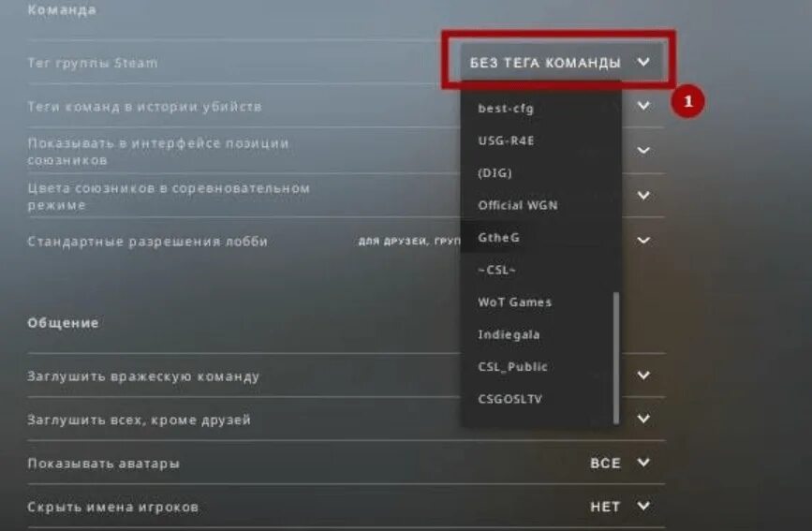
Task: Open the Steam group tag dropdown
Action: click(x=561, y=62)
